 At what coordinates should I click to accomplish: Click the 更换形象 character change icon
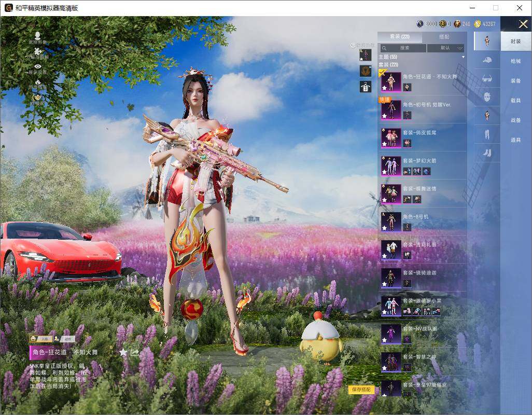(38, 35)
